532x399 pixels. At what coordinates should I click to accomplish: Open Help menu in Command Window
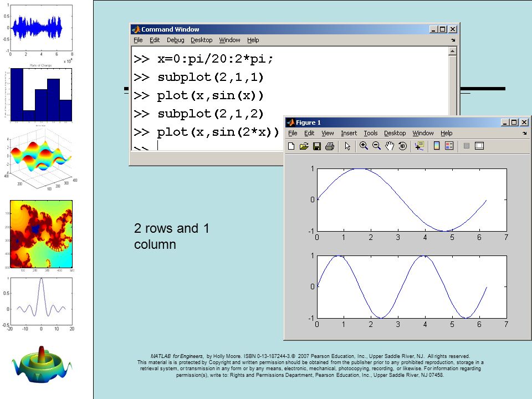(x=253, y=40)
